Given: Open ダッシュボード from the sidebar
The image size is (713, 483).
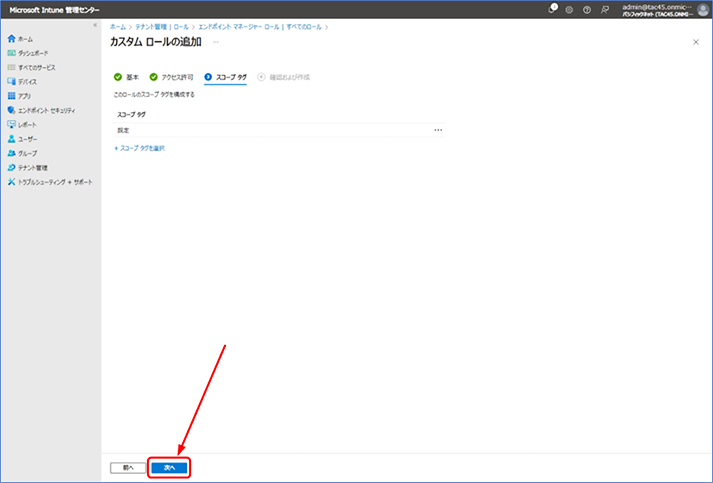Looking at the screenshot, I should coord(28,53).
